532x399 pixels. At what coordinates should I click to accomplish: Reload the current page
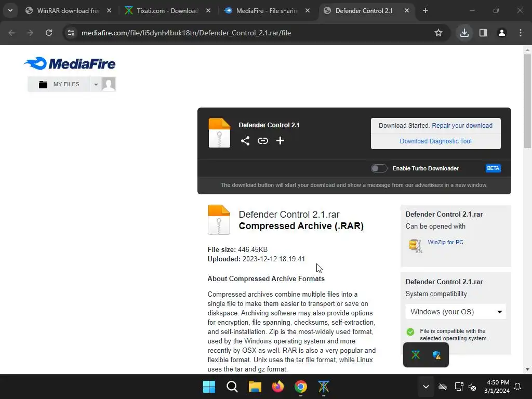coord(49,33)
